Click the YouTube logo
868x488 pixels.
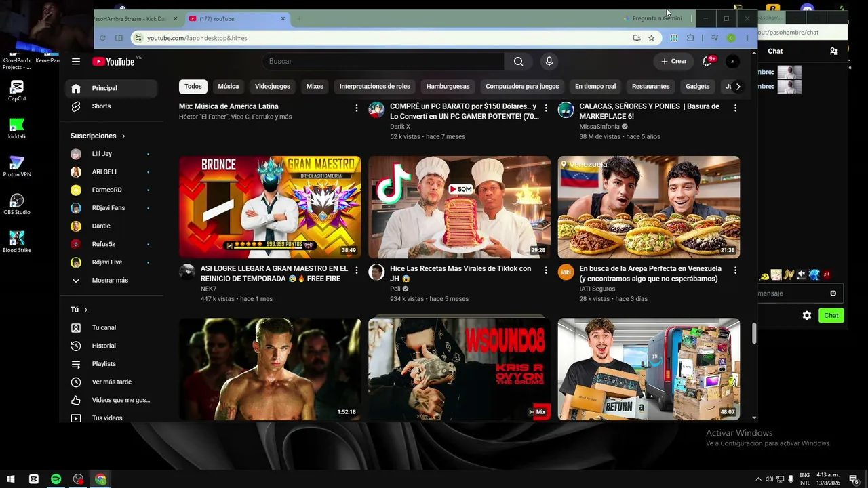tap(113, 62)
